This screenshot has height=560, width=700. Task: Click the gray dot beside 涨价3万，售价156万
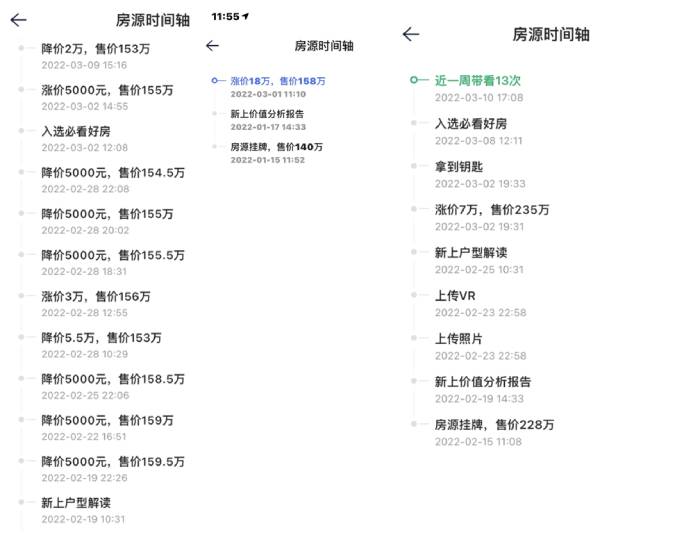(21, 296)
